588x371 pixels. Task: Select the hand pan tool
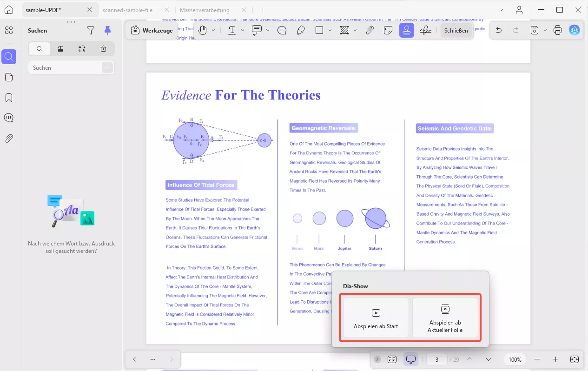tap(202, 30)
